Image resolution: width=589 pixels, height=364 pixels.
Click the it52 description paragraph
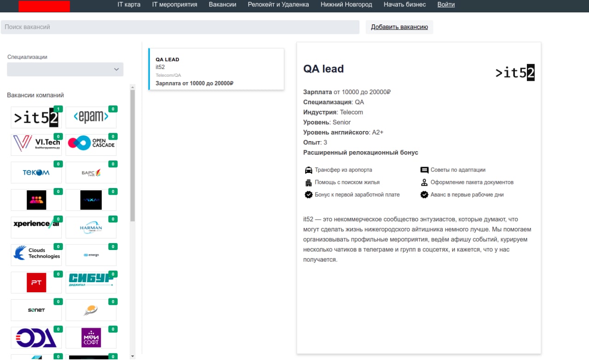pyautogui.click(x=418, y=239)
